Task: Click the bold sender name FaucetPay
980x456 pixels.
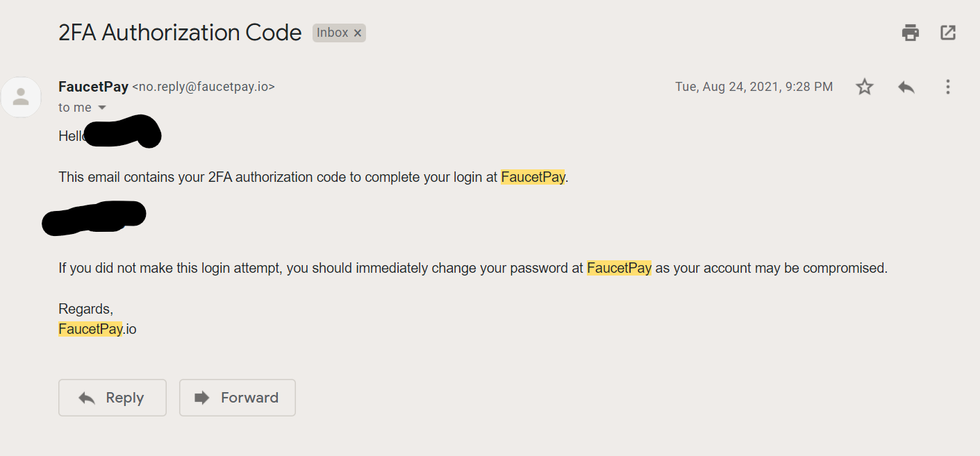Action: (93, 87)
